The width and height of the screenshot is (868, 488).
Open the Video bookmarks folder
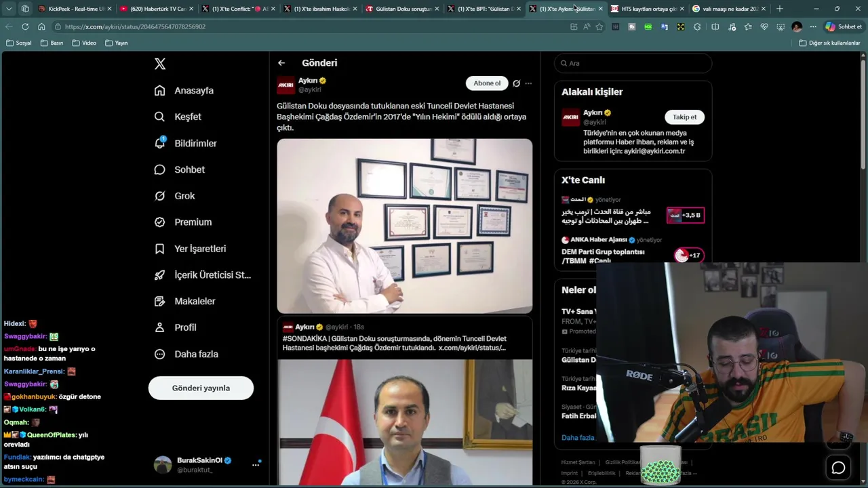[x=84, y=43]
